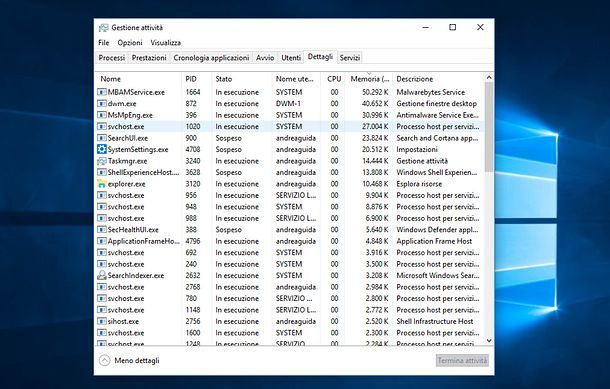The image size is (610, 389).
Task: Click the vertical scrollbar thumb
Action: point(489,127)
